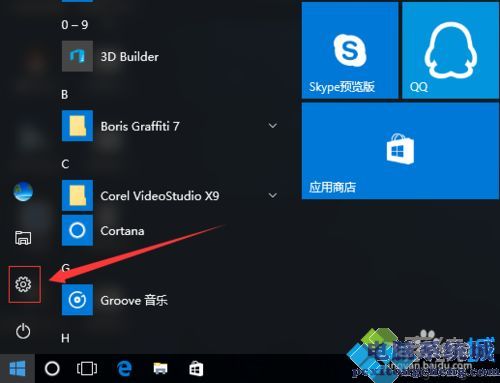Open File Explorer on the taskbar
Viewport: 500px width, 383px height.
(160, 369)
